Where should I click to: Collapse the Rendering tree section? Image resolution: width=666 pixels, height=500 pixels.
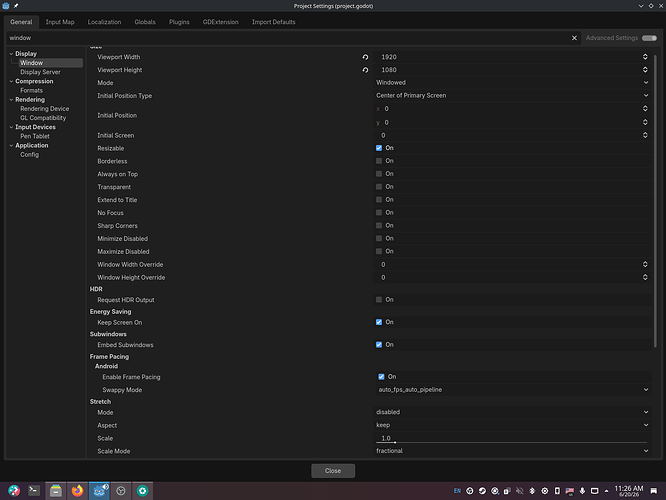tap(11, 100)
